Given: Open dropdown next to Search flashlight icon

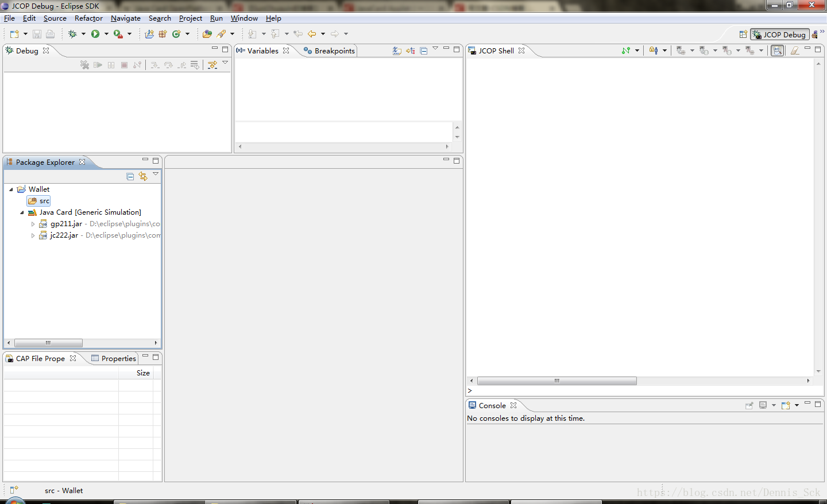Looking at the screenshot, I should 232,34.
